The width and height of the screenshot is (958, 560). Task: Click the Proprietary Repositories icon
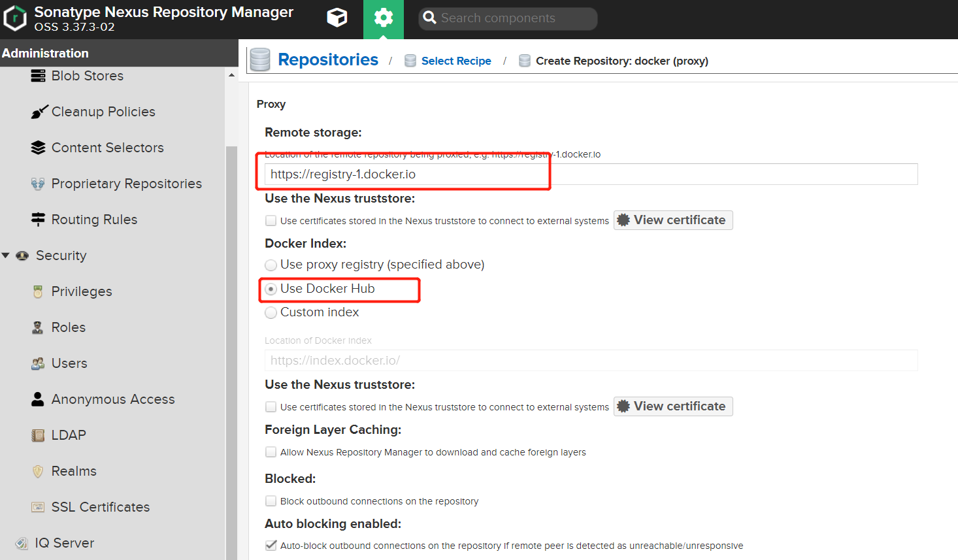(x=38, y=184)
